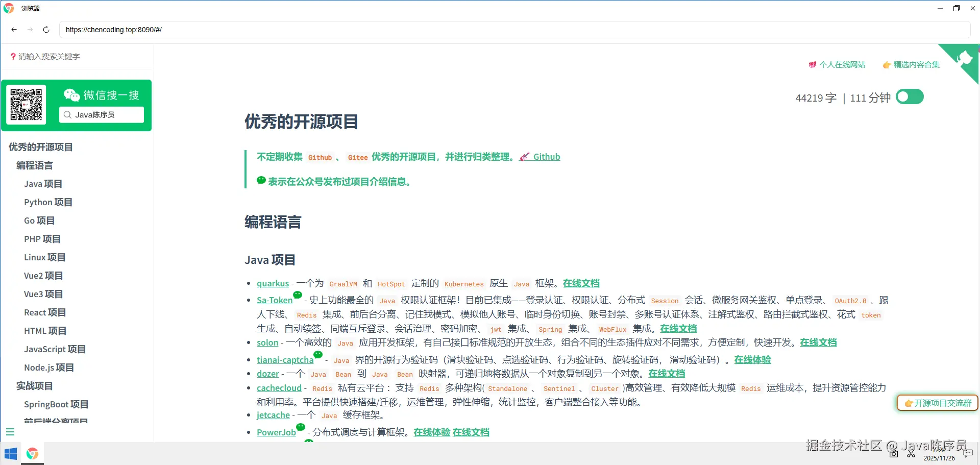Go to SpringBoot 项目 in sidebar

(x=56, y=404)
